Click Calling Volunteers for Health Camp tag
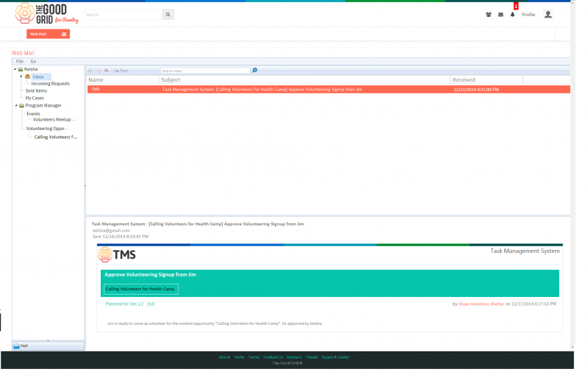The width and height of the screenshot is (588, 380). pyautogui.click(x=140, y=289)
